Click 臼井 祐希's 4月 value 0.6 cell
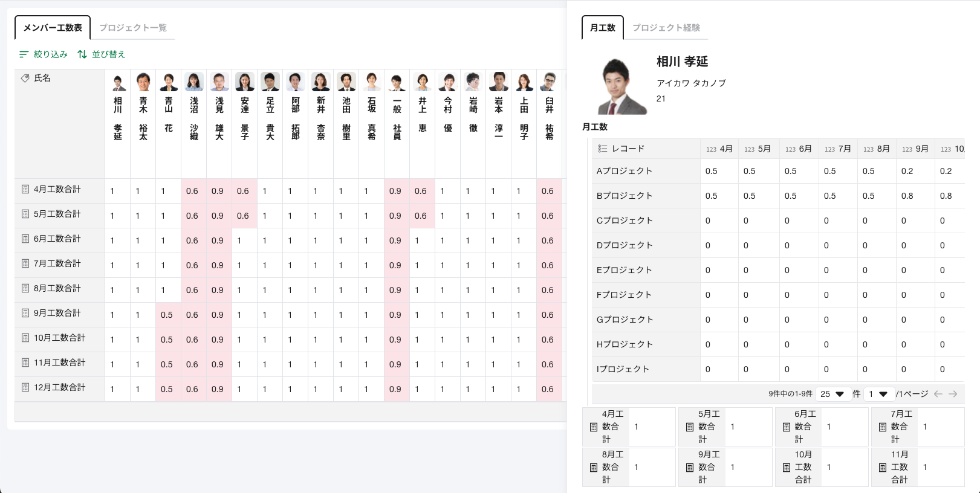 [548, 191]
